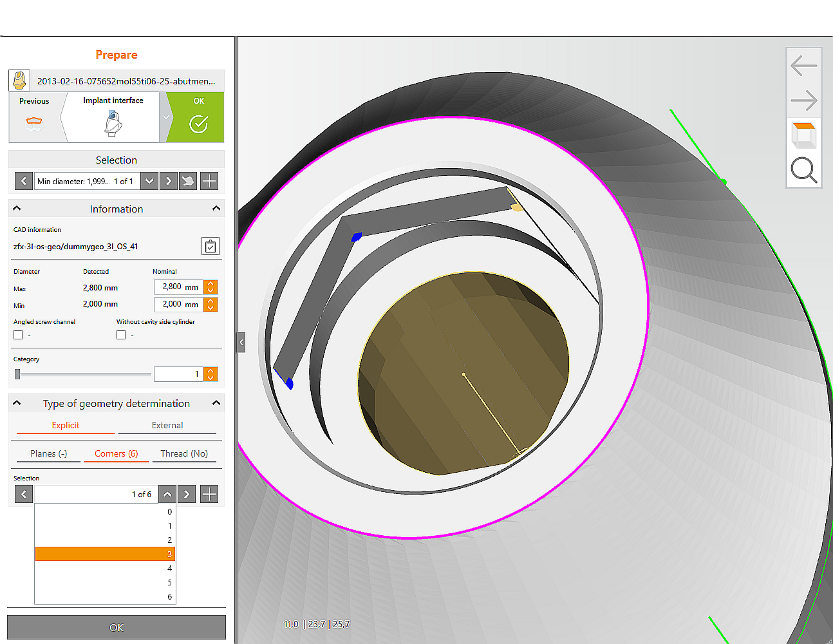Image resolution: width=833 pixels, height=644 pixels.
Task: Choose item 5 in corner list
Action: [105, 582]
